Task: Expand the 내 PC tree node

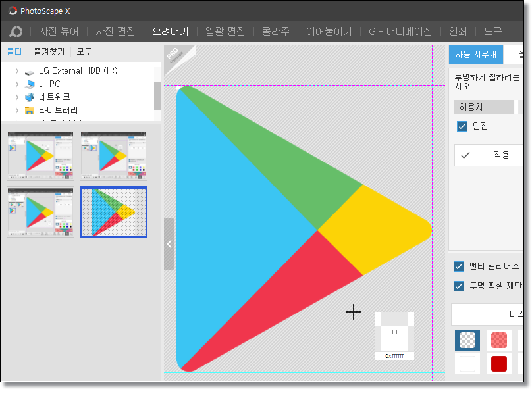Action: pyautogui.click(x=17, y=84)
